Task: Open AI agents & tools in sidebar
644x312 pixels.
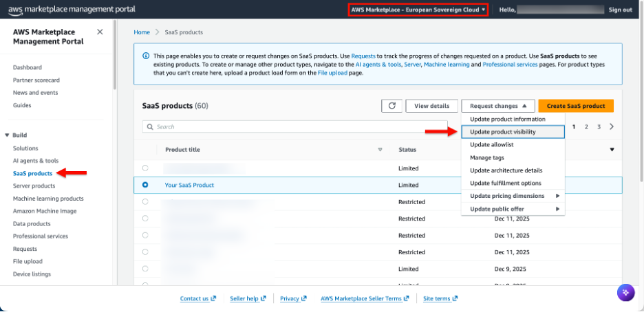Action: [36, 161]
